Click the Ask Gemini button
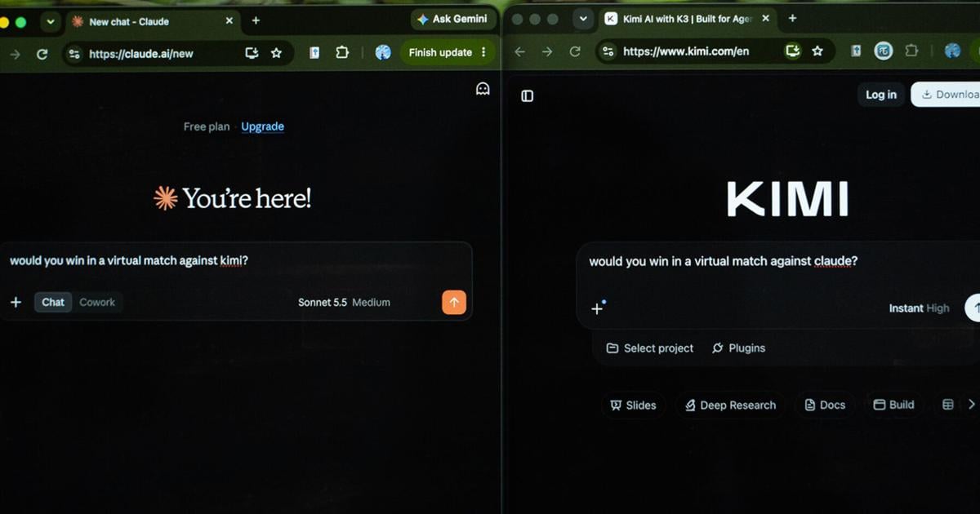980x514 pixels. (x=452, y=19)
